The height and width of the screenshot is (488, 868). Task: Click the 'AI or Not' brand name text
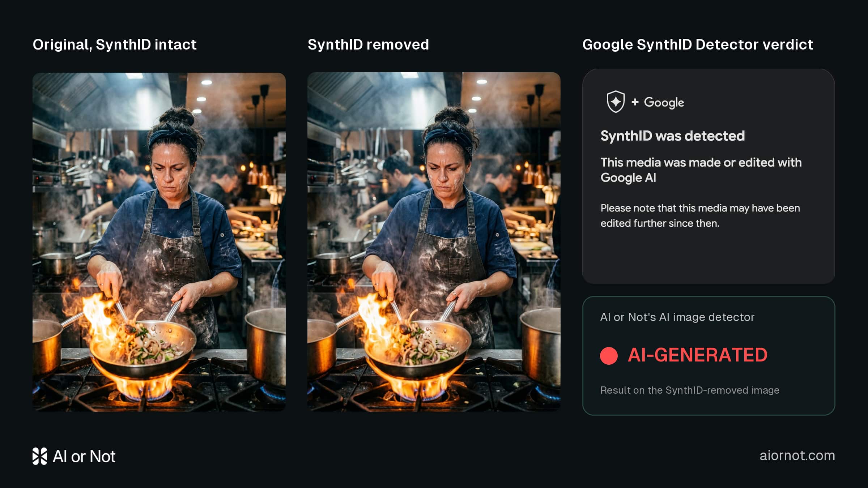click(84, 457)
